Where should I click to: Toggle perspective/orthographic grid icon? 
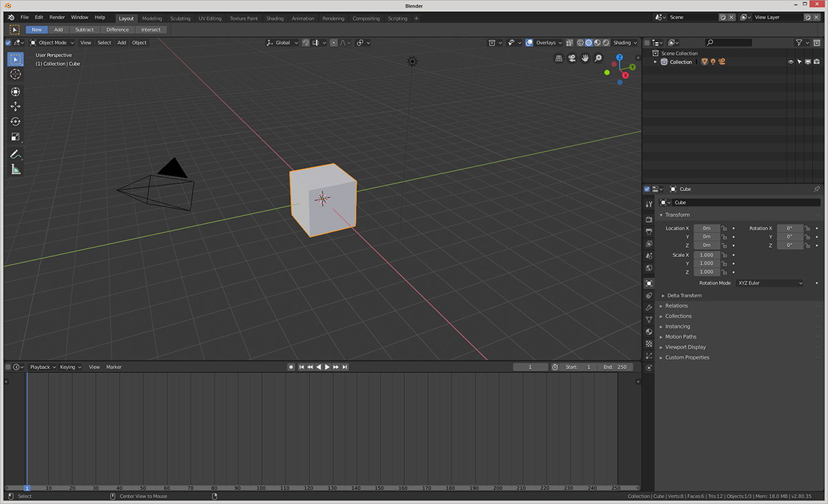[559, 59]
